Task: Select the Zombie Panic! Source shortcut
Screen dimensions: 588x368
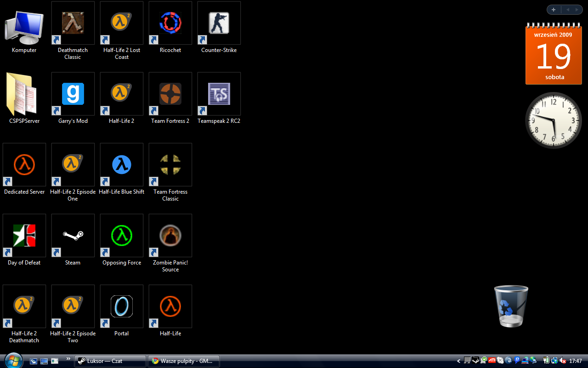Action: [x=170, y=243]
